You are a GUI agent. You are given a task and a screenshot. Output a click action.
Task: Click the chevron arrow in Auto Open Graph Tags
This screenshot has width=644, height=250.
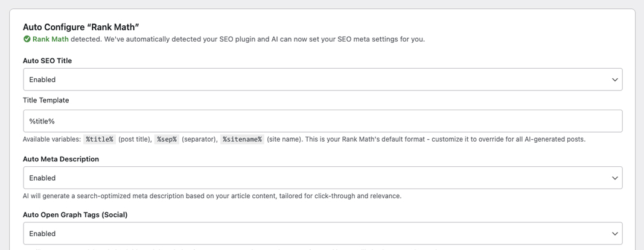tap(614, 233)
